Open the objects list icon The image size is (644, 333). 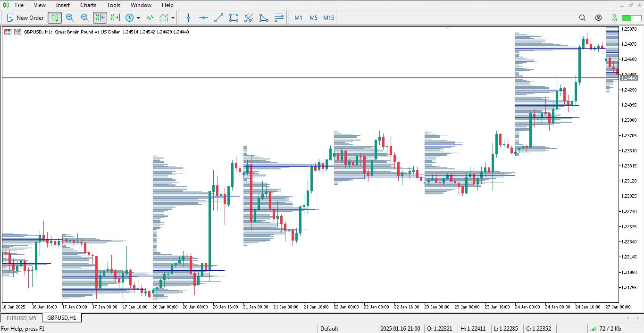coord(279,18)
